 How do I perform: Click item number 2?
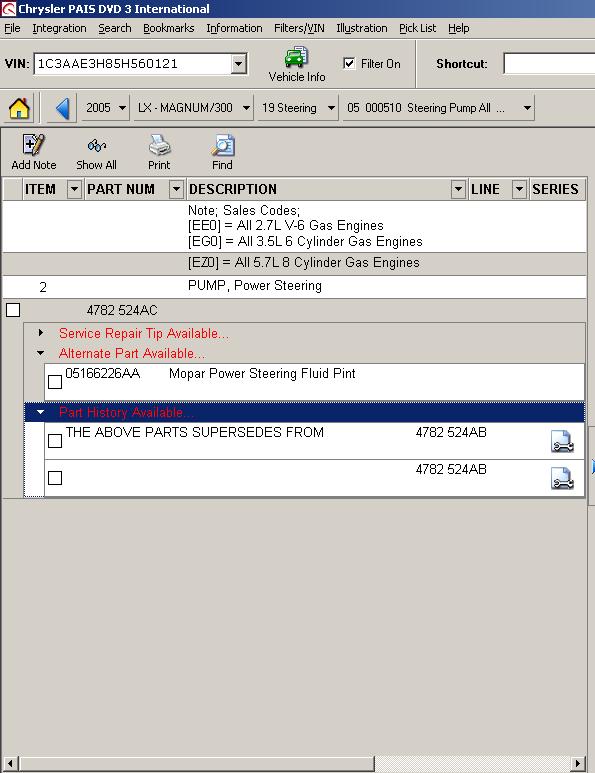pos(43,287)
